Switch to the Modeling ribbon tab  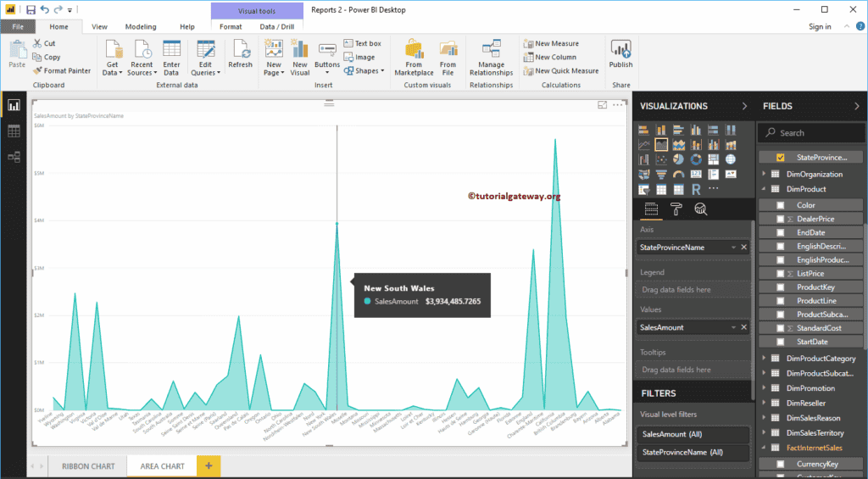point(141,26)
